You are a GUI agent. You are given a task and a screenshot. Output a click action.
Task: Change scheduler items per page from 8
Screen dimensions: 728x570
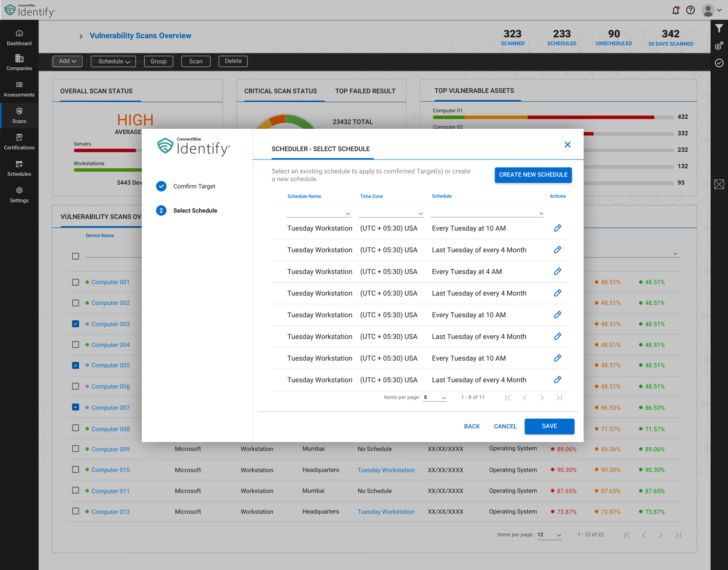[435, 397]
